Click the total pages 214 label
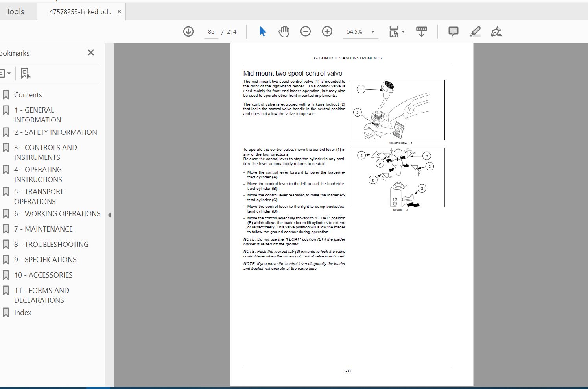Image resolution: width=588 pixels, height=389 pixels. [232, 31]
